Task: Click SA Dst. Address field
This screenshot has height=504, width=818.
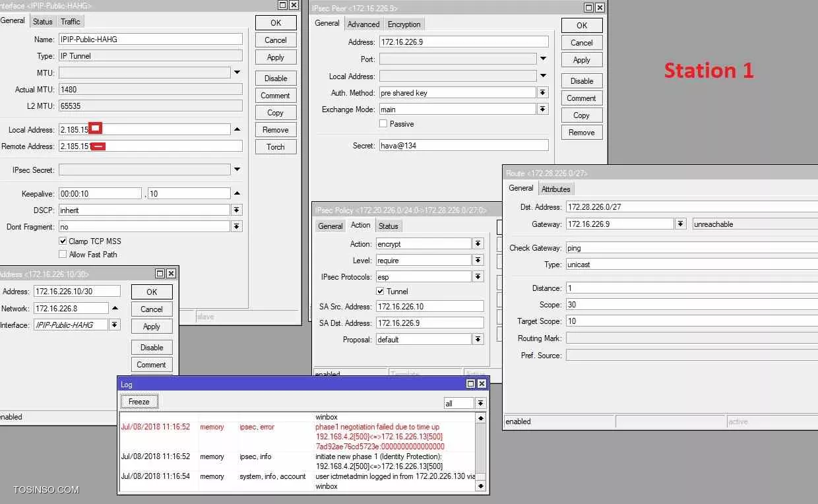Action: coord(429,323)
